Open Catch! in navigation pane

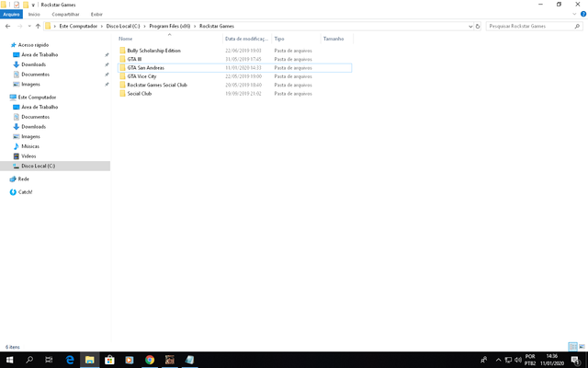(25, 192)
